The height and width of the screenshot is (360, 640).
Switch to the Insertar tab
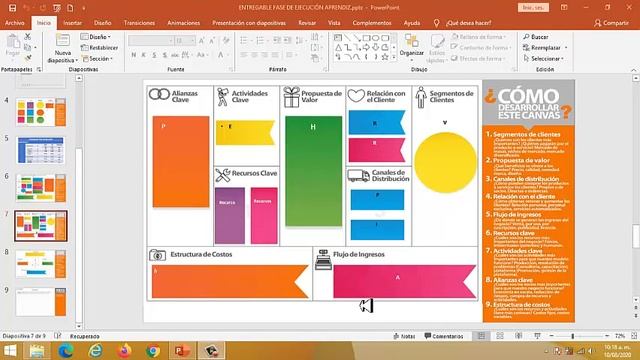(x=72, y=23)
